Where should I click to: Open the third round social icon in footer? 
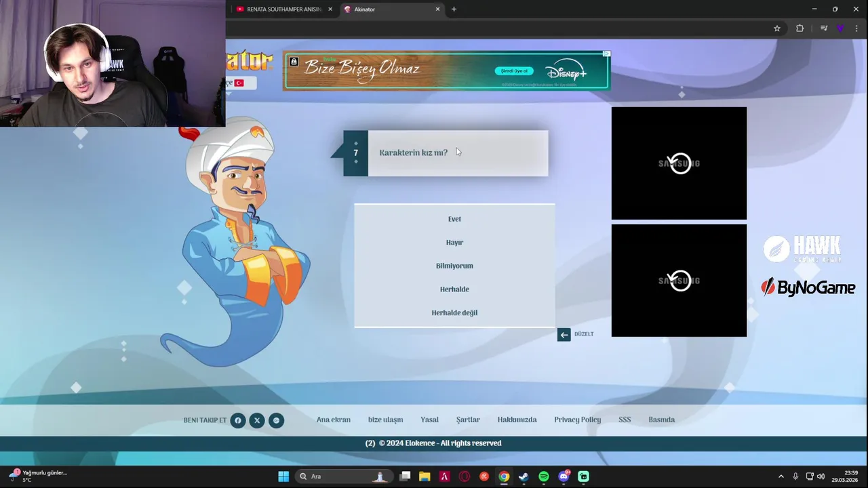click(276, 420)
